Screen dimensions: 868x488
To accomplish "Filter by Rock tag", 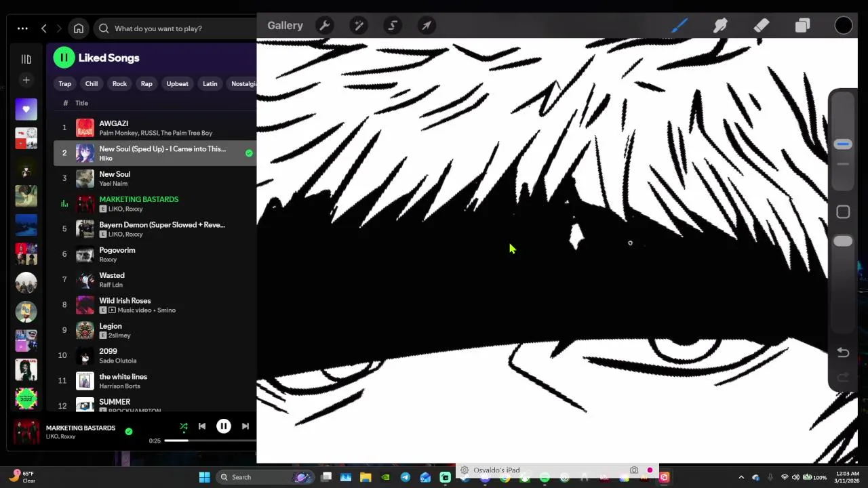I will click(x=119, y=84).
